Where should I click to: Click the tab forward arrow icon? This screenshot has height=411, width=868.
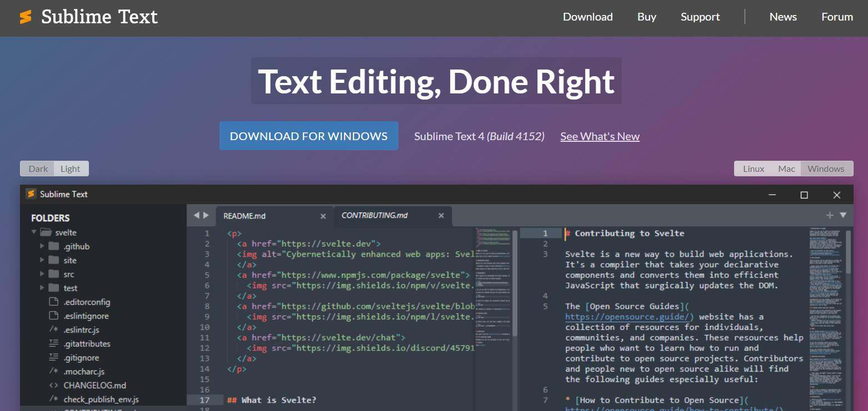(206, 215)
